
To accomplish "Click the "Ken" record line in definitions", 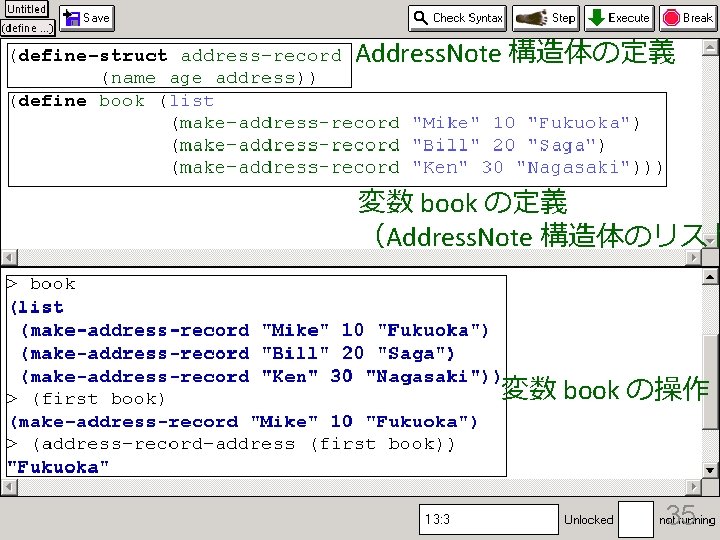I will (417, 167).
